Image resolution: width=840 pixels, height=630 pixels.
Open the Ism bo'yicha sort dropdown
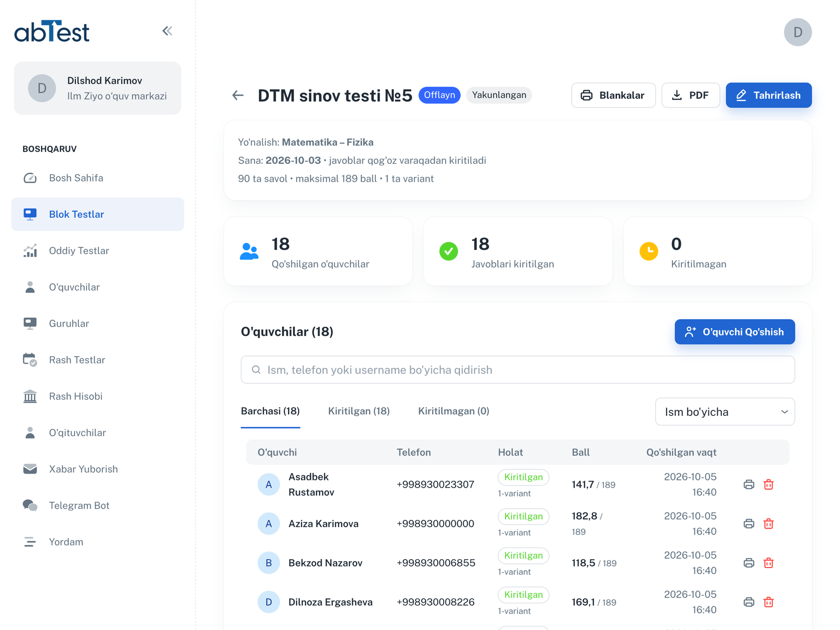(x=724, y=412)
